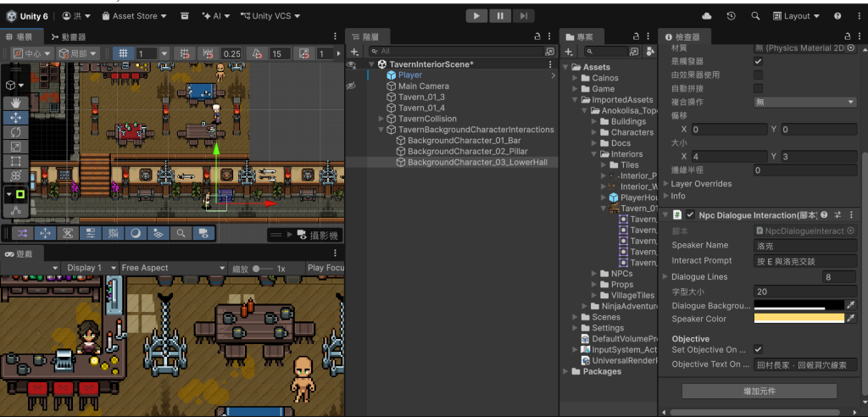This screenshot has width=868, height=417.
Task: Toggle grid snapping magnet icon
Action: (184, 53)
